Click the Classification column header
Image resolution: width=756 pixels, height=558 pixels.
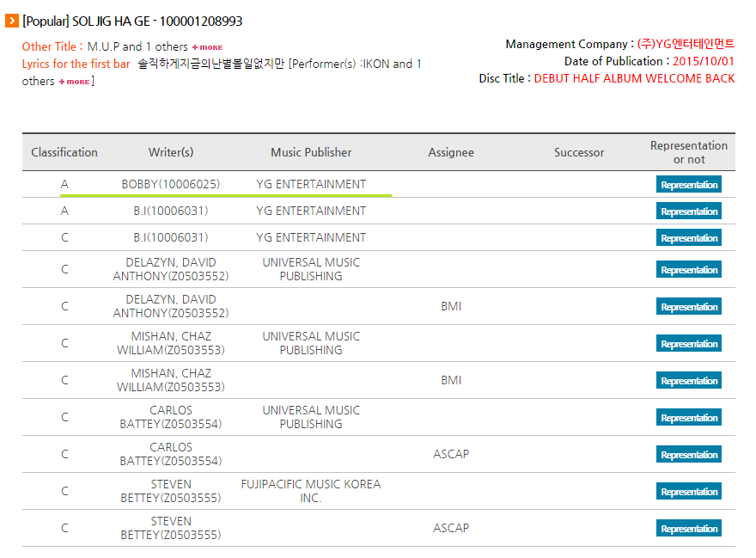[x=64, y=152]
